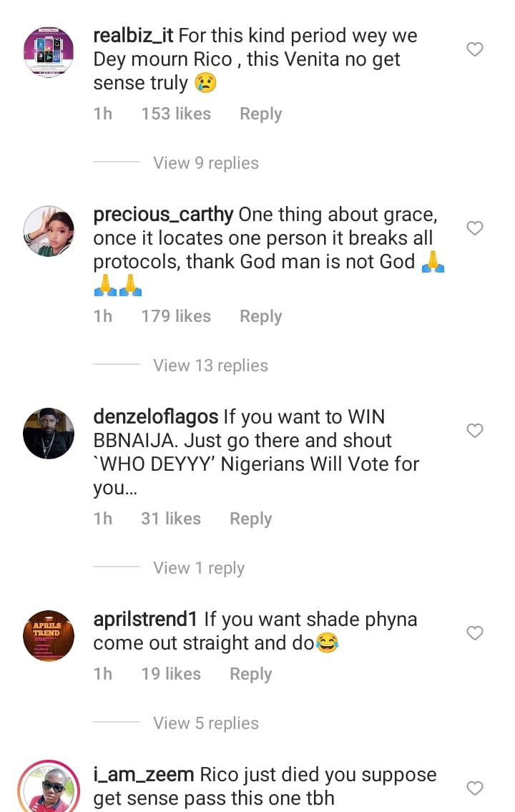Expand View 13 replies
The width and height of the screenshot is (515, 812).
pyautogui.click(x=210, y=366)
